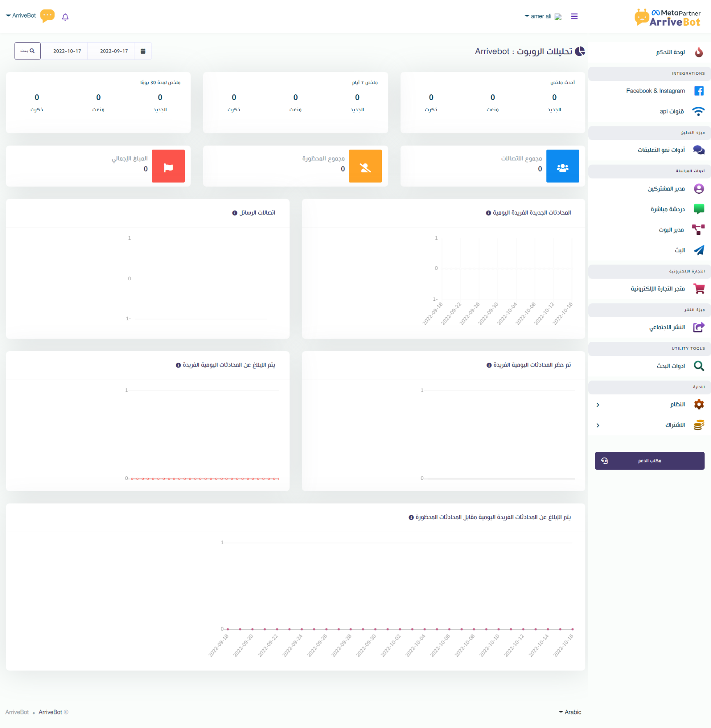Click the 2022-09-17 start date field
This screenshot has height=728, width=711.
(114, 51)
